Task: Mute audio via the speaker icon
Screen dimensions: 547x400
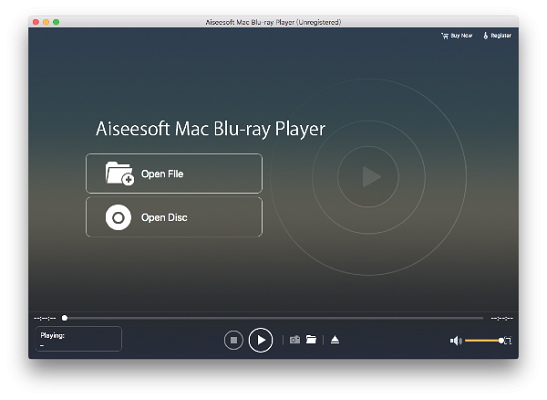Action: point(456,341)
